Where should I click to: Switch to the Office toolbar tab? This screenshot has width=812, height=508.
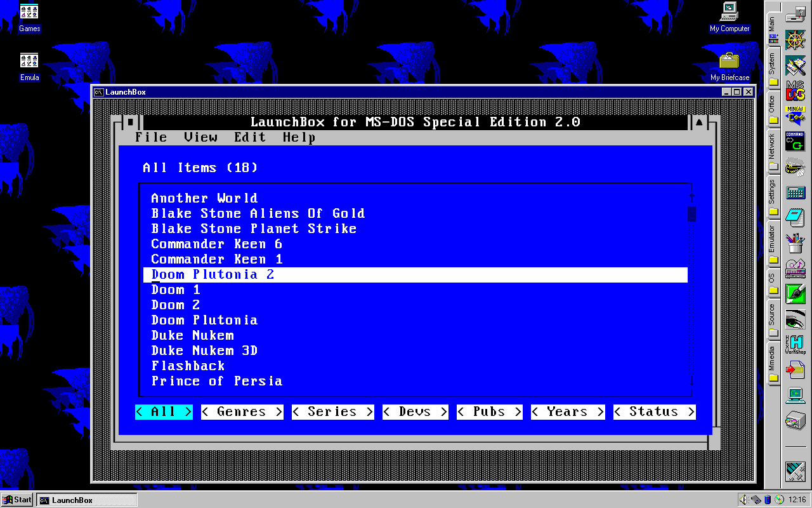[x=773, y=110]
